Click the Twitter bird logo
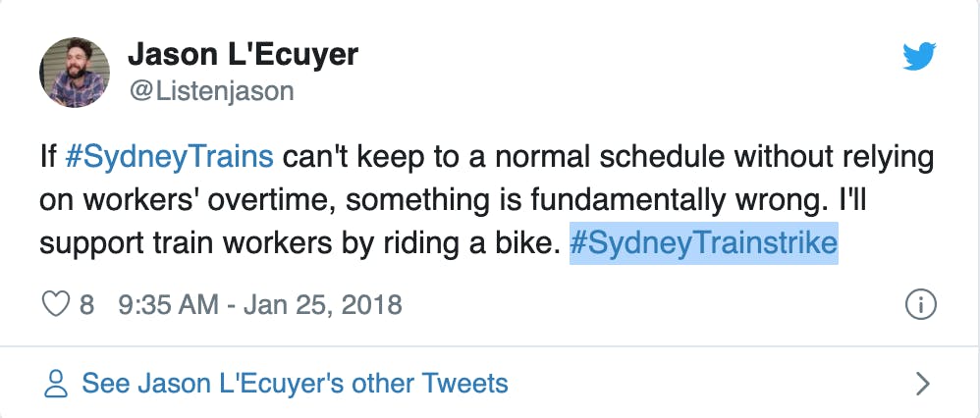 (x=919, y=56)
